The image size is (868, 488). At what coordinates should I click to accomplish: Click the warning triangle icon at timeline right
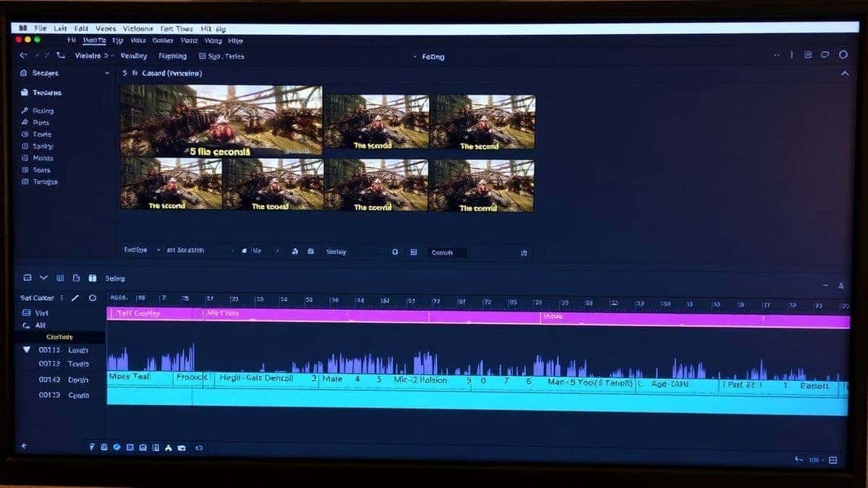pyautogui.click(x=841, y=286)
